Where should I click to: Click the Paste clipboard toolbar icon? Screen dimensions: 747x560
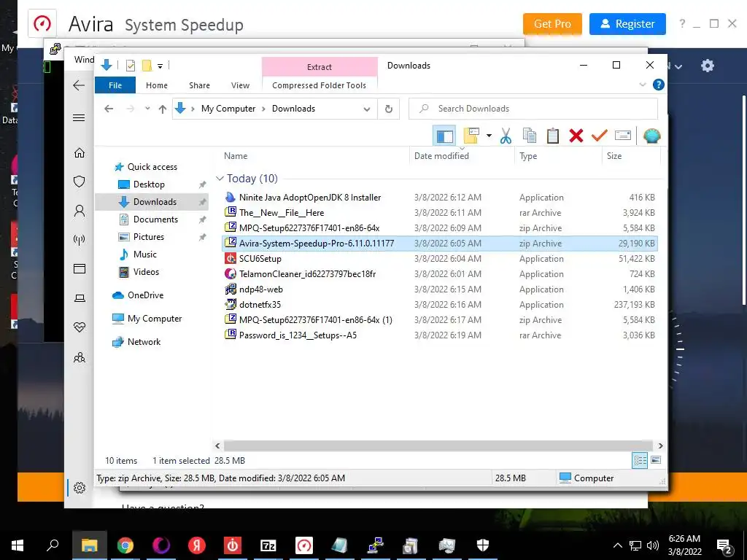pos(553,136)
